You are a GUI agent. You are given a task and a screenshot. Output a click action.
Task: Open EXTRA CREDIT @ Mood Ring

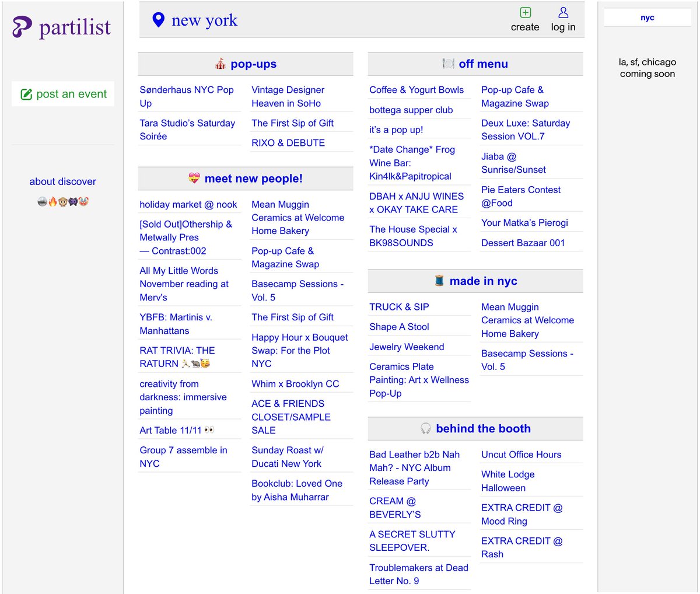coord(522,515)
